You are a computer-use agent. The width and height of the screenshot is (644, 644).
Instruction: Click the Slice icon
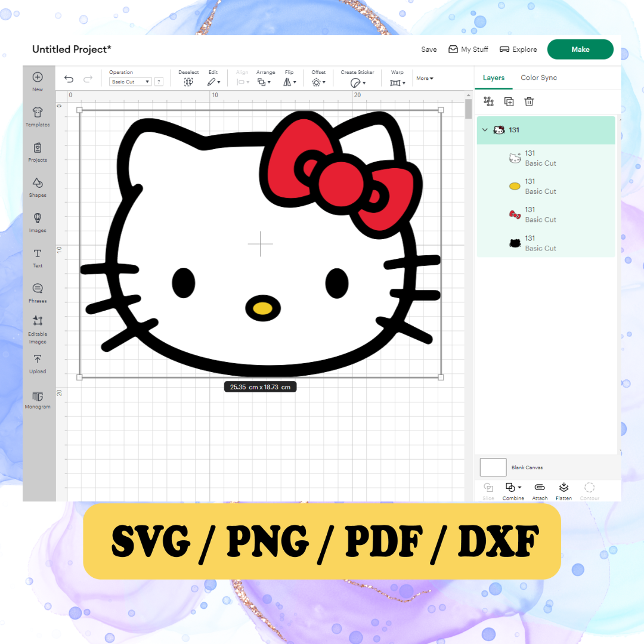tap(488, 488)
